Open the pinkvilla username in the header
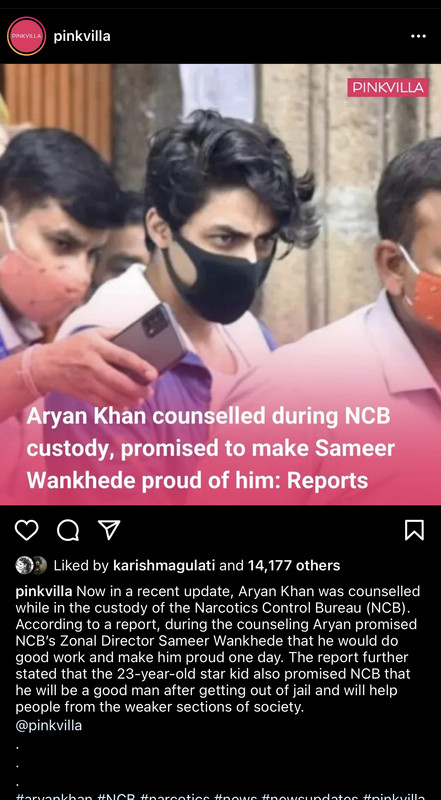Image resolution: width=441 pixels, height=800 pixels. click(x=82, y=36)
